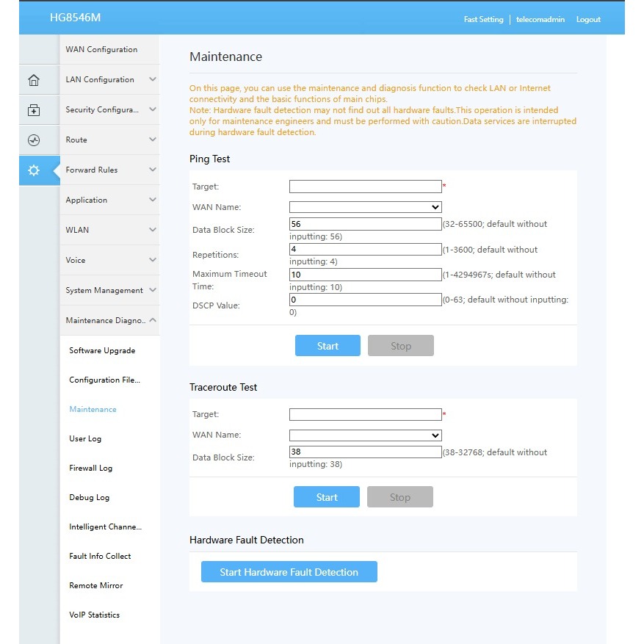Screen dimensions: 644x644
Task: Open the Ping Test WAN Name dropdown
Action: coord(365,207)
